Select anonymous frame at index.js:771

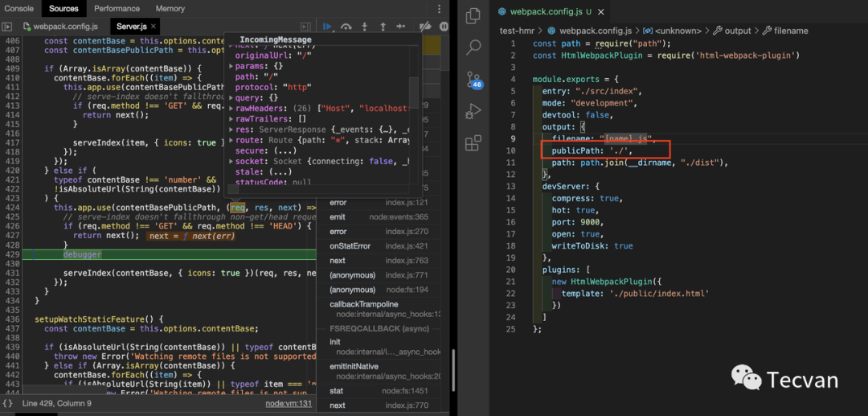pyautogui.click(x=379, y=274)
